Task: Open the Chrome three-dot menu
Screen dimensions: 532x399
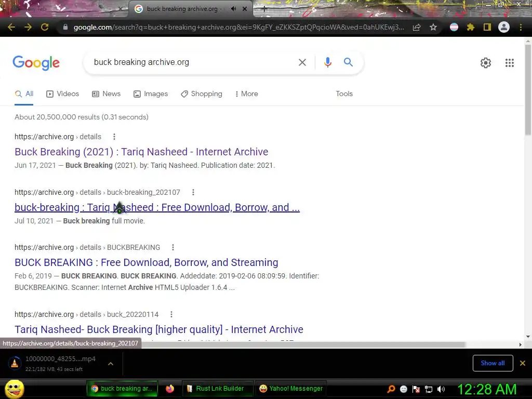Action: pos(521,27)
